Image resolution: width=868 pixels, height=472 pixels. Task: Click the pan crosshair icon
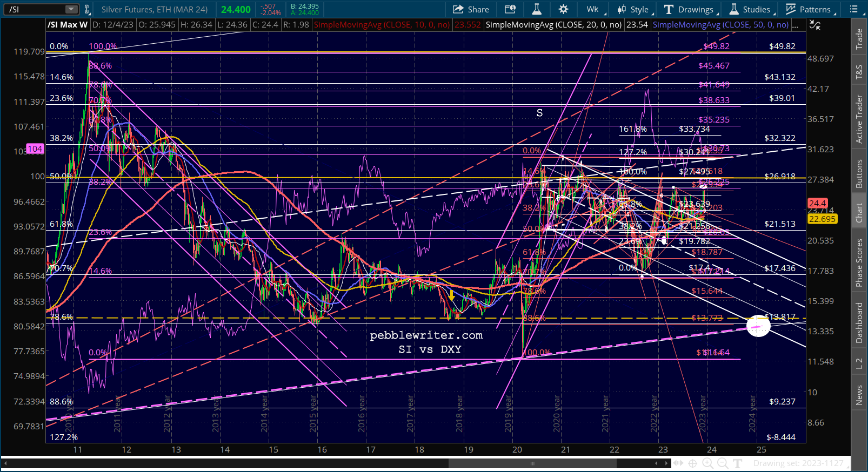coord(692,463)
